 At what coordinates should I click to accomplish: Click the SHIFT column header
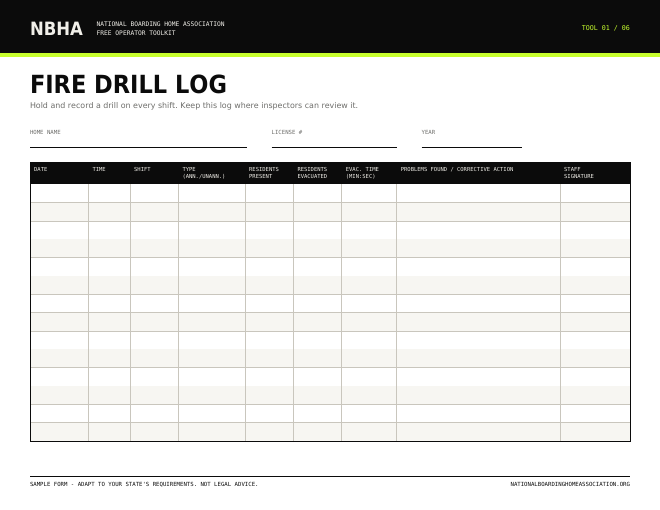[142, 169]
